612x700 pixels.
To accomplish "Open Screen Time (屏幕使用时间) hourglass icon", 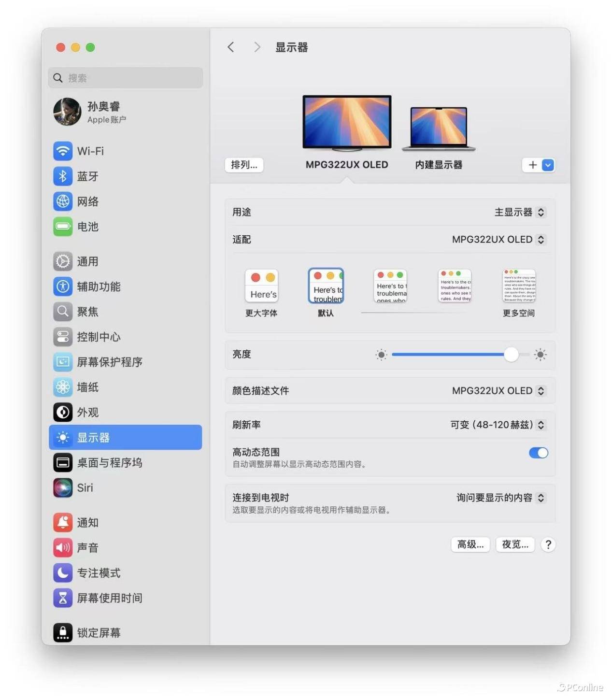I will 63,598.
